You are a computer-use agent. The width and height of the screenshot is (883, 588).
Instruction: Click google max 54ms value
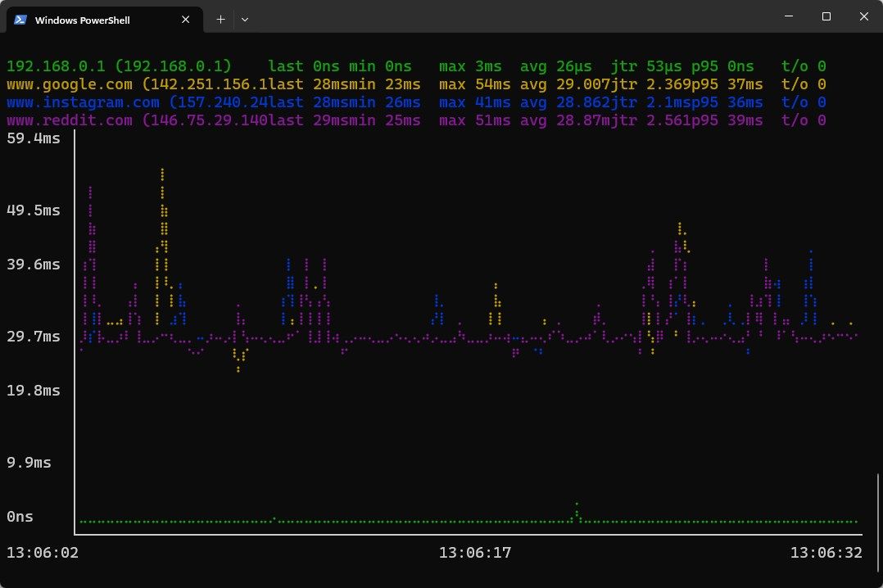coord(475,84)
